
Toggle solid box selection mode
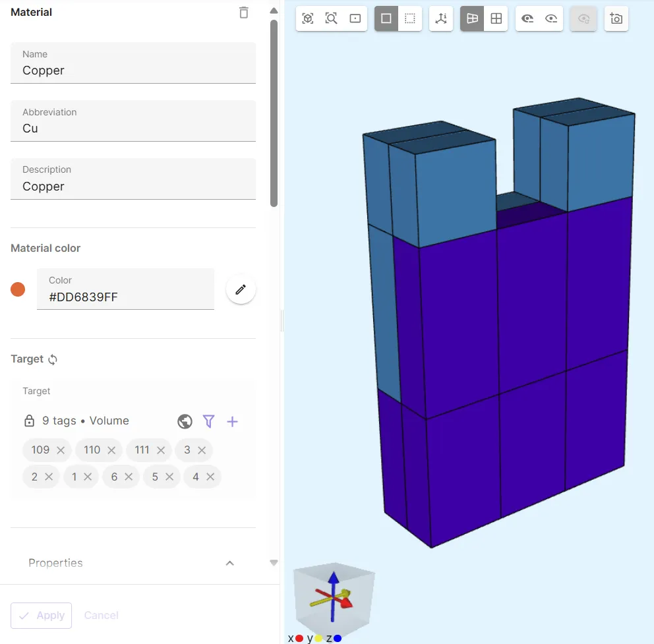(x=386, y=18)
